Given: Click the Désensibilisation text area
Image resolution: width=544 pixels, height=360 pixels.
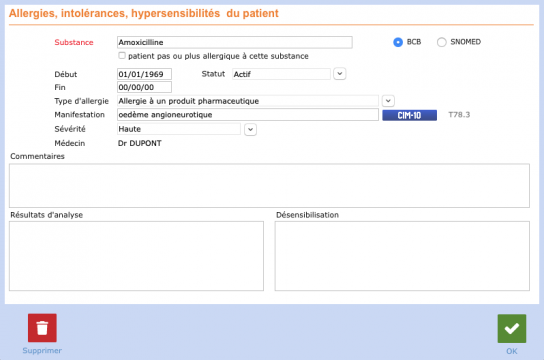Looking at the screenshot, I should (402, 256).
